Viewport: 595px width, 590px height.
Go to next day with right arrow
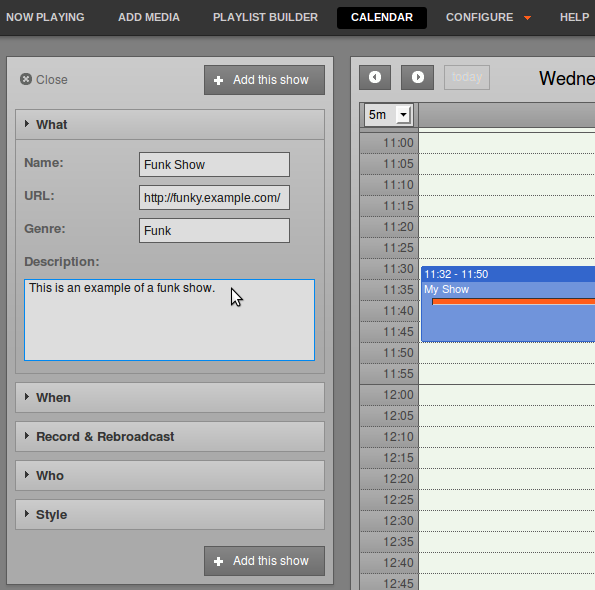pyautogui.click(x=417, y=77)
